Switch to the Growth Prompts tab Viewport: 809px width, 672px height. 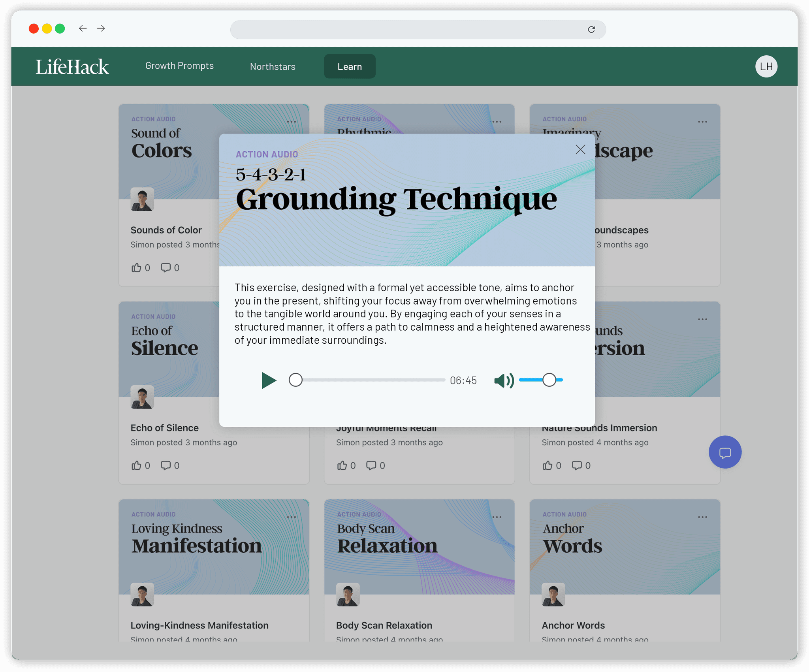179,66
